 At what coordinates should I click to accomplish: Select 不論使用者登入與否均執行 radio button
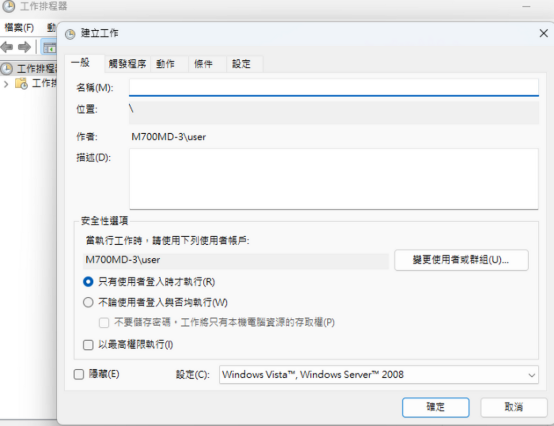(x=88, y=302)
